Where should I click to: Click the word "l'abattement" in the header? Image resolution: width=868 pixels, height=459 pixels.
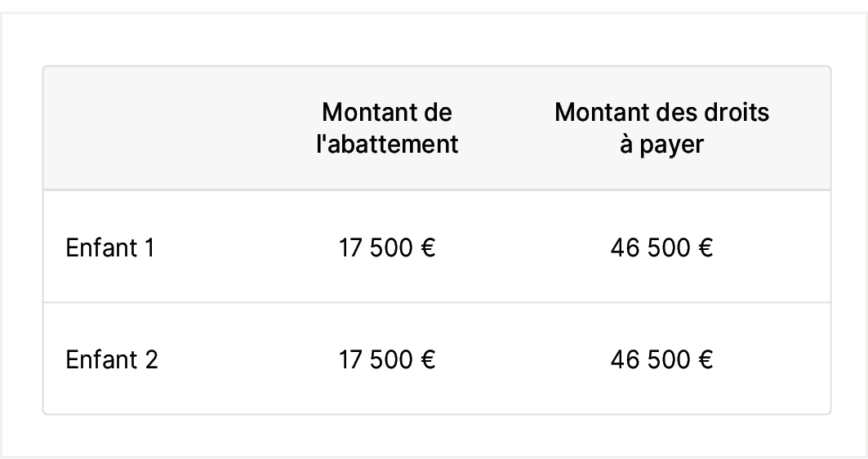(387, 144)
